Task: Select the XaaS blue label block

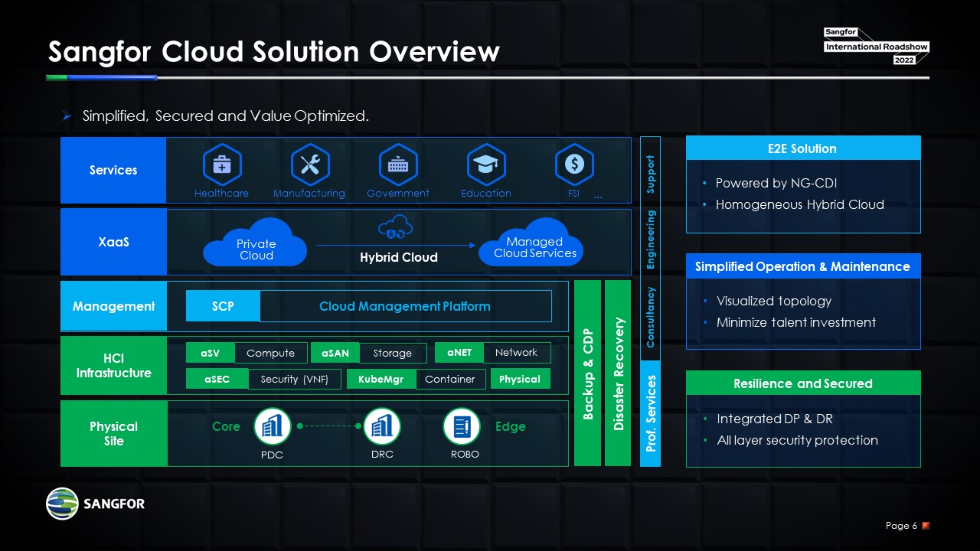Action: pos(113,242)
